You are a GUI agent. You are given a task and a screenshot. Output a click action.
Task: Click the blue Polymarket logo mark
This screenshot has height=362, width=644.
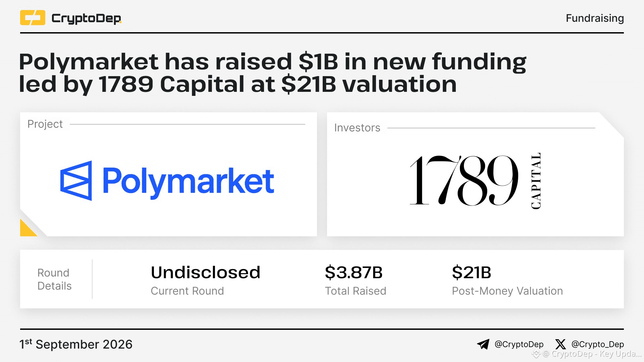pyautogui.click(x=76, y=181)
